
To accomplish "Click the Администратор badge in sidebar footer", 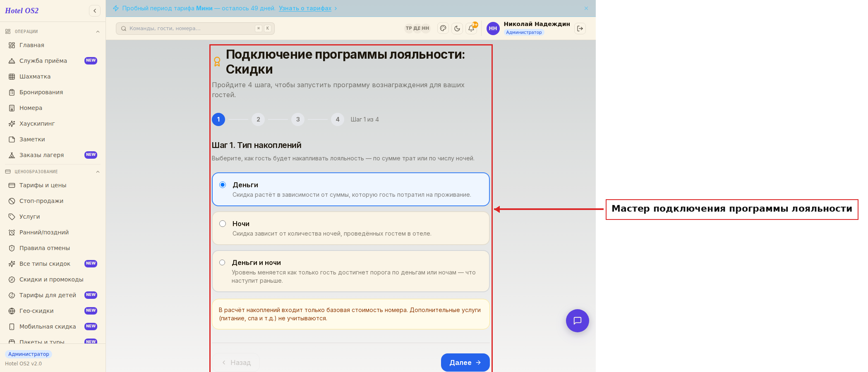I will pyautogui.click(x=29, y=354).
